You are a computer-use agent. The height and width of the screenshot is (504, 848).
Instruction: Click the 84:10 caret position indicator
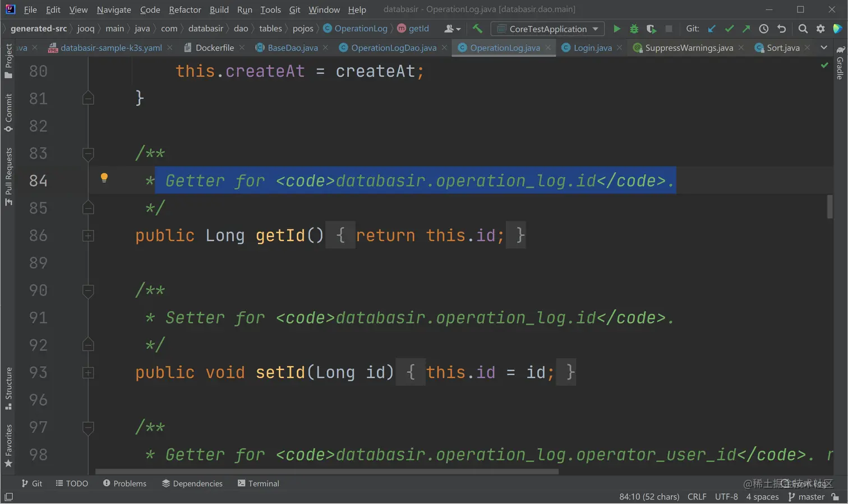pyautogui.click(x=649, y=497)
